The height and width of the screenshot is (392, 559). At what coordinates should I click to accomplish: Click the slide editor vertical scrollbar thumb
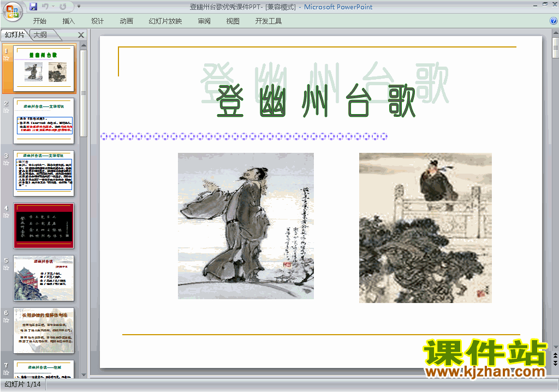point(555,47)
